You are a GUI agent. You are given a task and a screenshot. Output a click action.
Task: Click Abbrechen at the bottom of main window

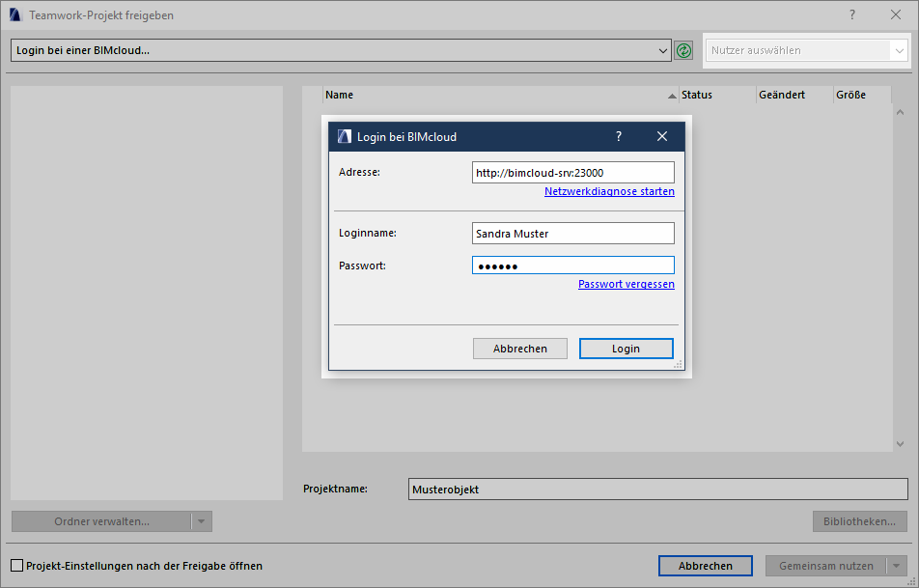706,566
